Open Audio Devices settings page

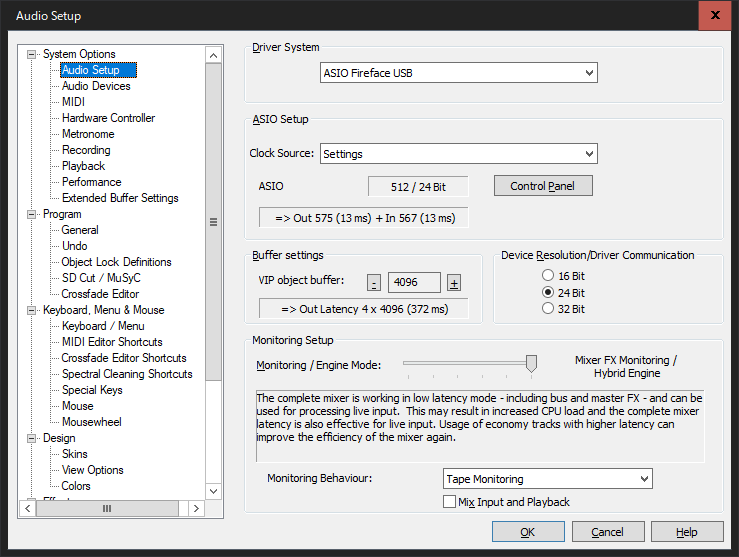point(96,86)
